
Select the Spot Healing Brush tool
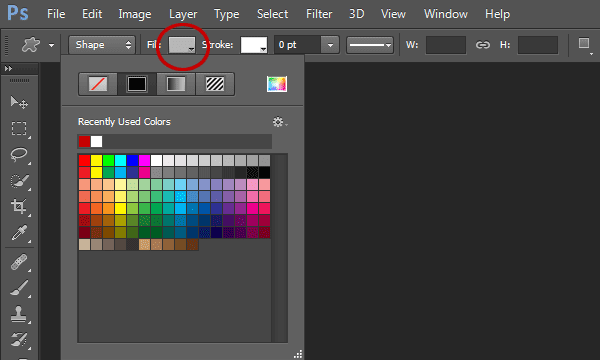(19, 262)
